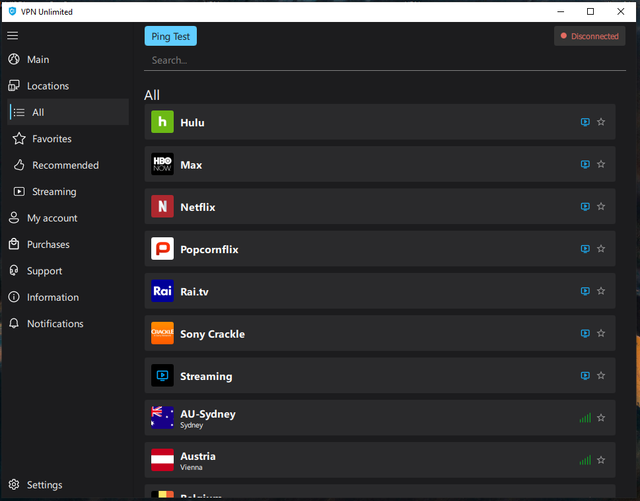Click signal strength bars on AU-Sydney row
The image size is (640, 501).
tap(585, 418)
